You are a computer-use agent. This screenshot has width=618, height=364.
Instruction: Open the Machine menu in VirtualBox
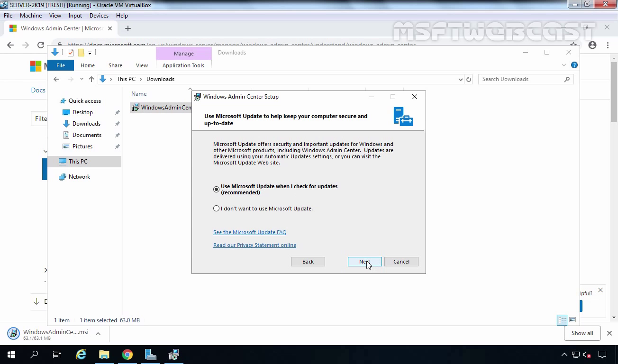pyautogui.click(x=31, y=16)
